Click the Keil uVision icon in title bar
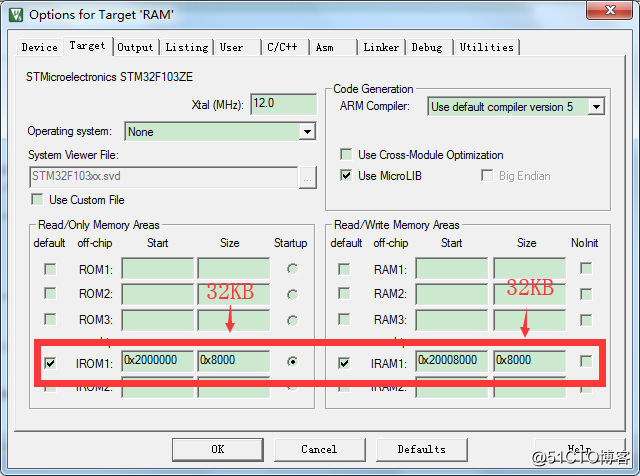 [x=16, y=15]
